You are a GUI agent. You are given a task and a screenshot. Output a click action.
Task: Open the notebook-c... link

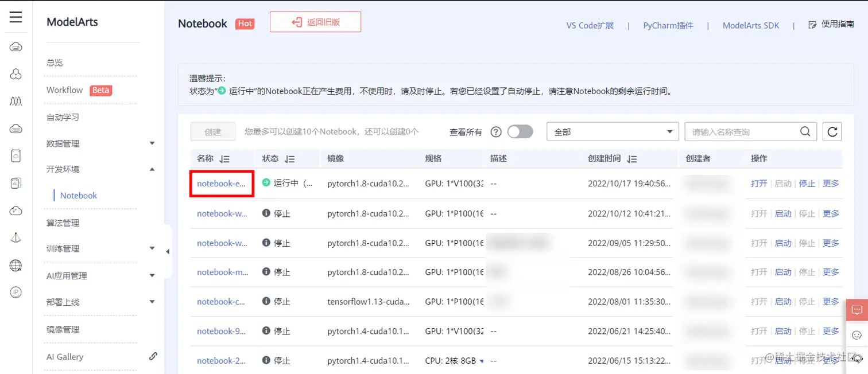[x=222, y=301]
